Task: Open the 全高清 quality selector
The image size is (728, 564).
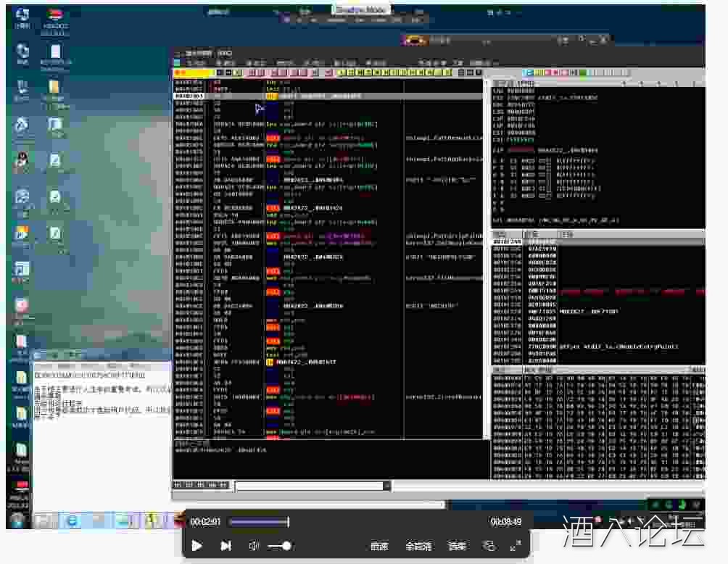Action: (x=418, y=546)
